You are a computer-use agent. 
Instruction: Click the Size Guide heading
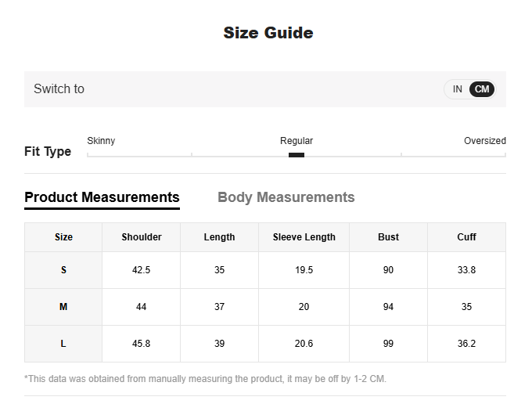pyautogui.click(x=268, y=33)
